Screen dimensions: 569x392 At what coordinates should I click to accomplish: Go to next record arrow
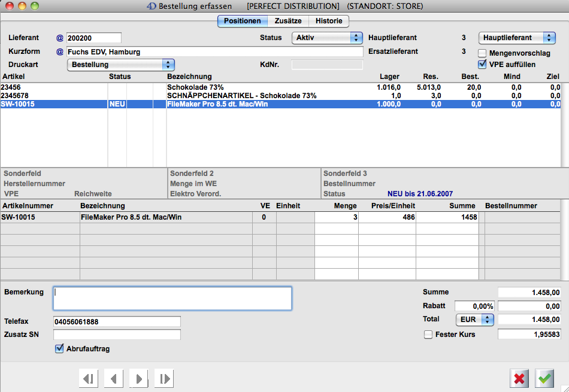point(139,378)
